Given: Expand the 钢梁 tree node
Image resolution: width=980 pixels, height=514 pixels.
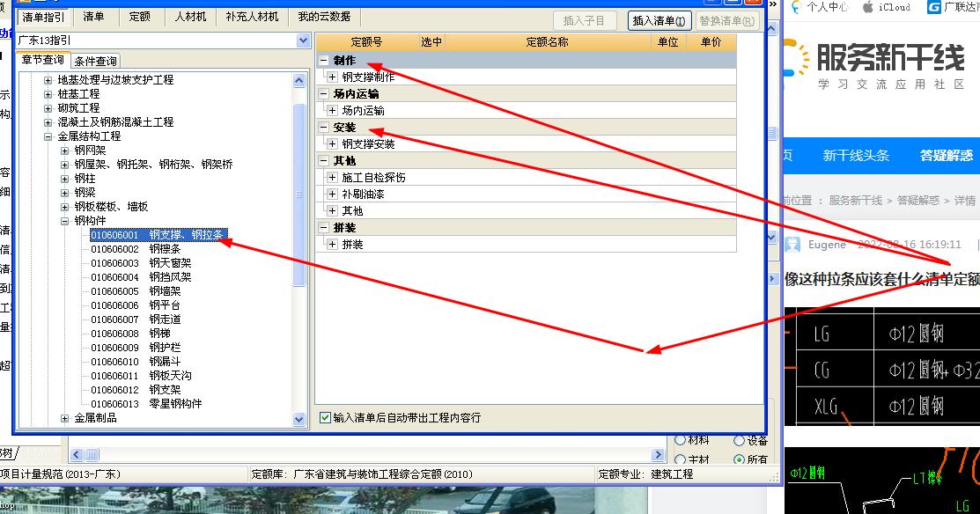Looking at the screenshot, I should tap(65, 193).
